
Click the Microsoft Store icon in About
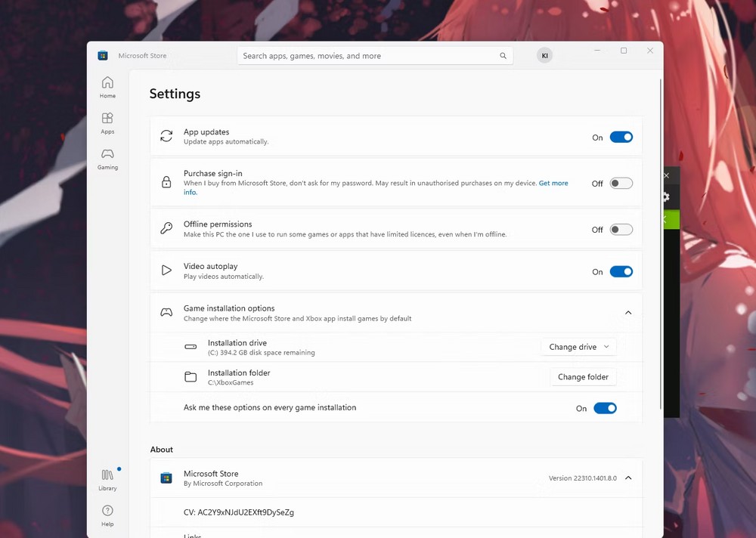[x=166, y=478]
